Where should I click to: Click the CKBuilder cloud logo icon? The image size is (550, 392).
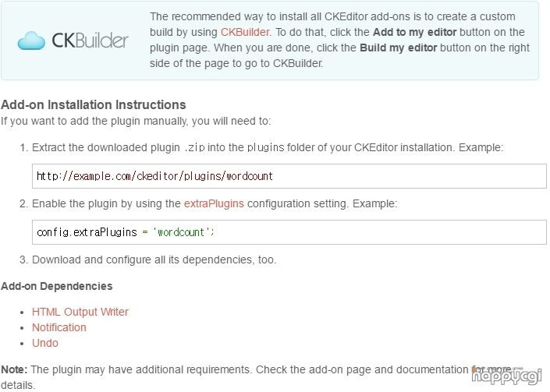pos(31,41)
